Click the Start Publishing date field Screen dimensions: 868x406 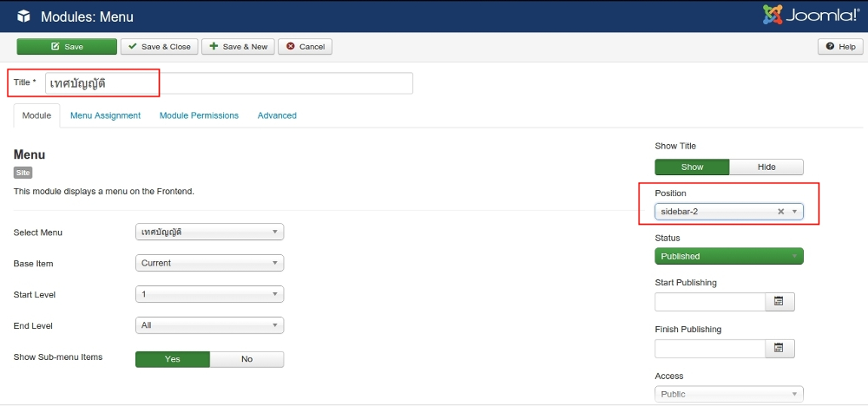click(710, 301)
